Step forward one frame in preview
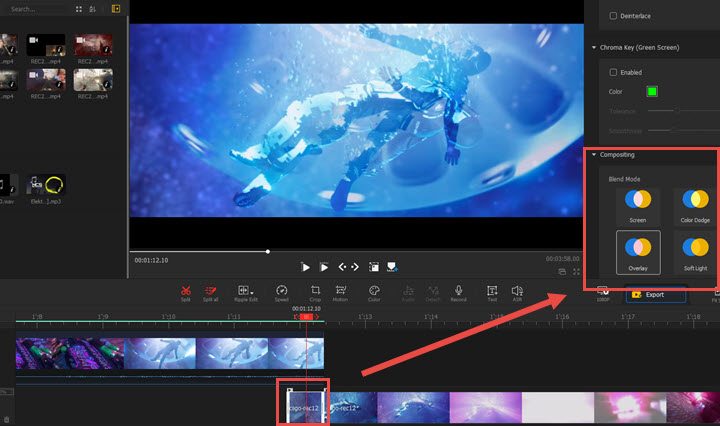The width and height of the screenshot is (720, 426). pyautogui.click(x=355, y=267)
